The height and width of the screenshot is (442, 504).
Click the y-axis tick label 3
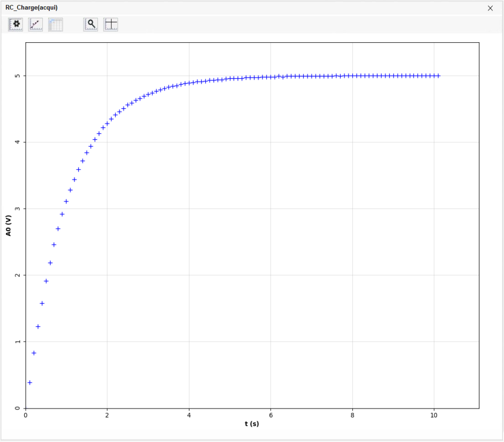(18, 209)
